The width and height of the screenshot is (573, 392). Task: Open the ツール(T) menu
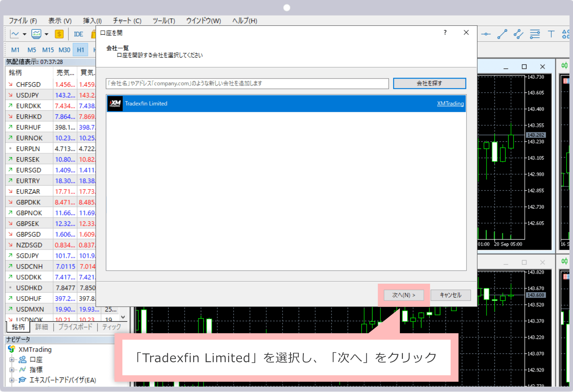[164, 21]
